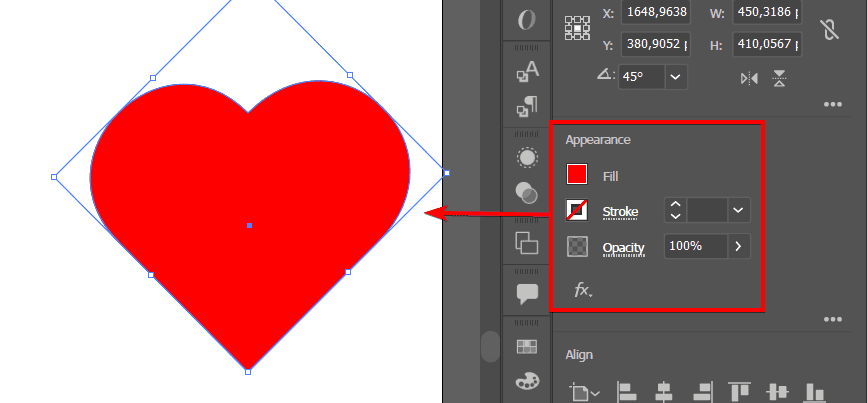Open the Opacity panel via its label

tap(623, 247)
